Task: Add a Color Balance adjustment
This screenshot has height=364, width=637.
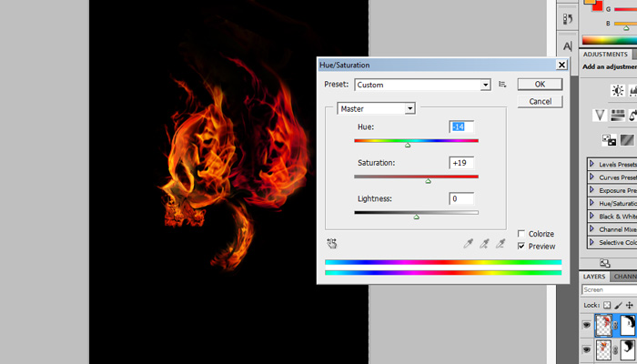Action: 633,116
